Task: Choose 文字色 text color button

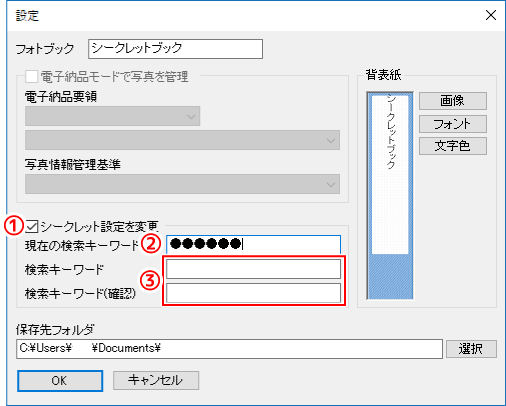Action: tap(453, 146)
